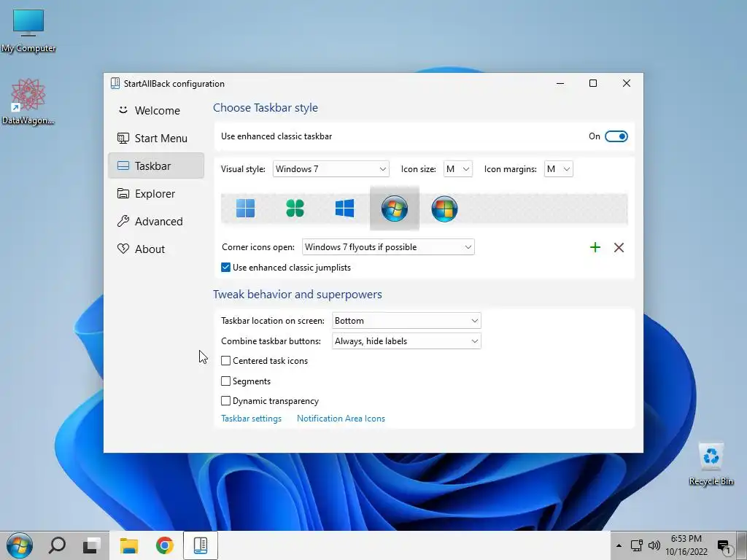747x560 pixels.
Task: Click Show desktop strip at taskbar end
Action: point(742,545)
